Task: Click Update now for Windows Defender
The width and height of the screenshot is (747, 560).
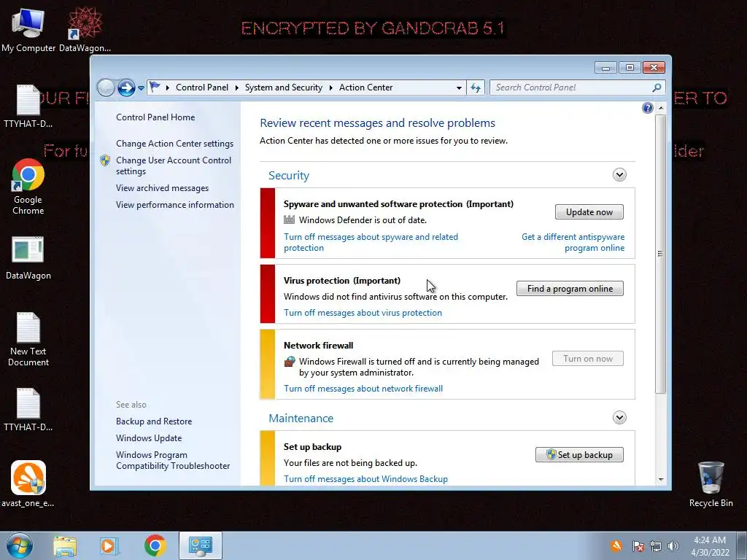Action: 589,212
